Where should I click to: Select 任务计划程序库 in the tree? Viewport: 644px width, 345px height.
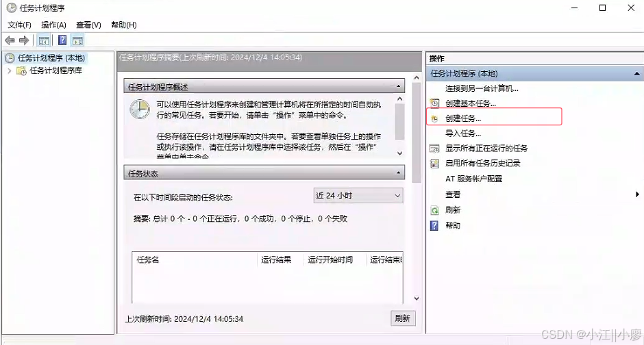[56, 71]
